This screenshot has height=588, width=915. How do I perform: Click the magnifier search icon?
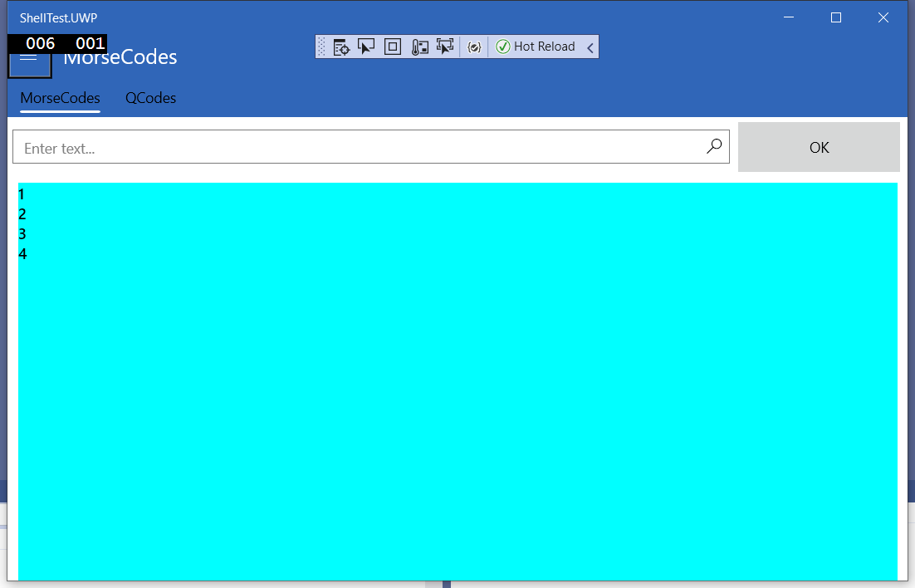(x=712, y=146)
